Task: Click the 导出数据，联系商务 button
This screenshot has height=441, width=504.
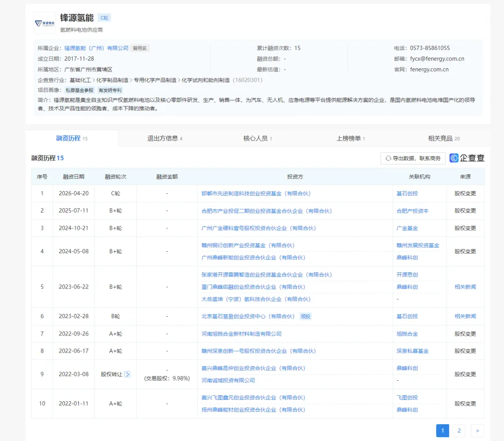Action: 413,158
